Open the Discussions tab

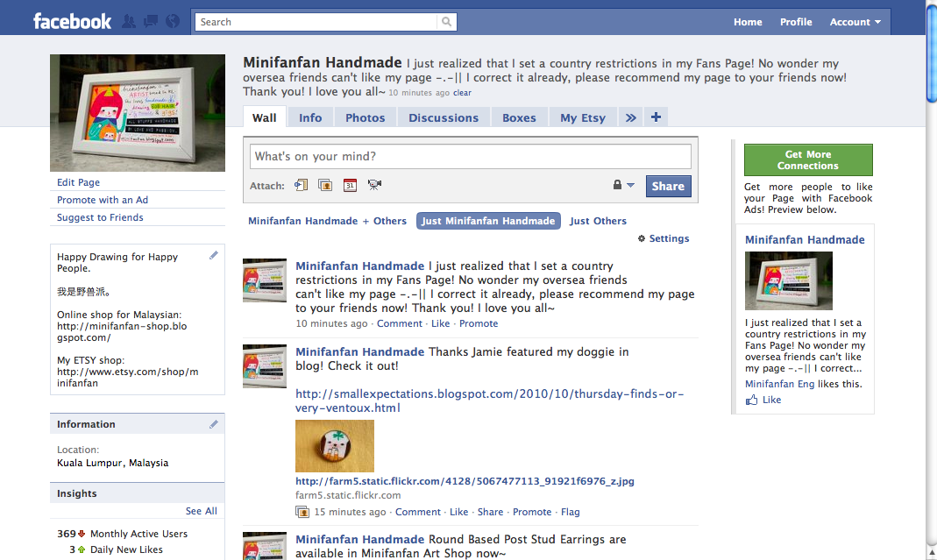pyautogui.click(x=444, y=116)
